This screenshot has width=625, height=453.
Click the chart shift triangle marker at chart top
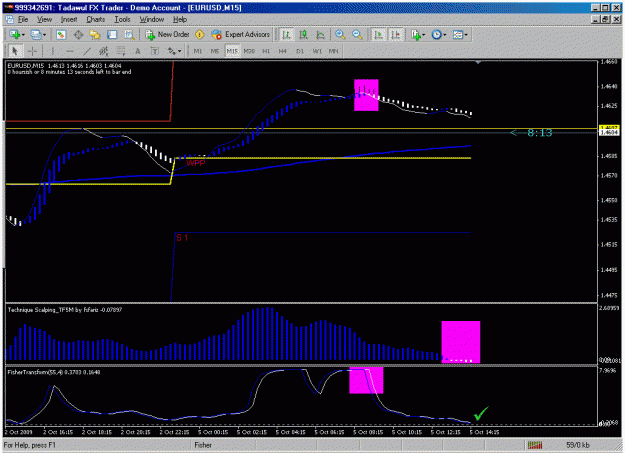[x=478, y=62]
